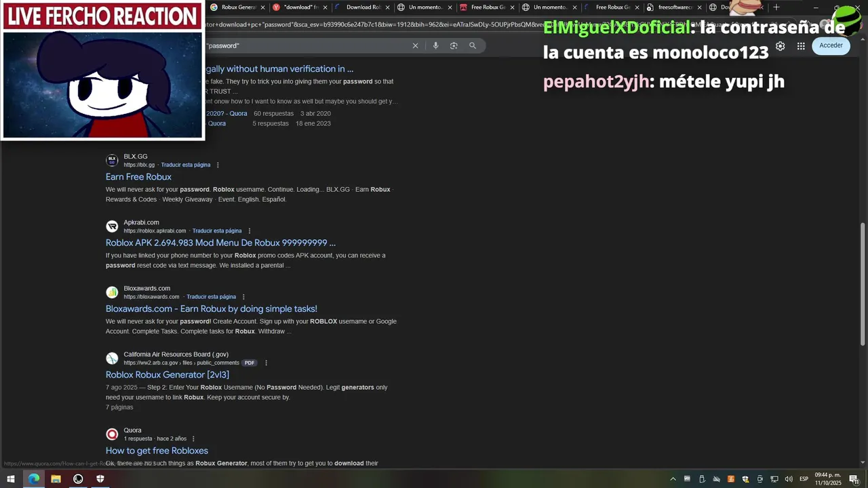Click the Apkrabi.com site favicon
The height and width of the screenshot is (488, 868).
pos(112,226)
